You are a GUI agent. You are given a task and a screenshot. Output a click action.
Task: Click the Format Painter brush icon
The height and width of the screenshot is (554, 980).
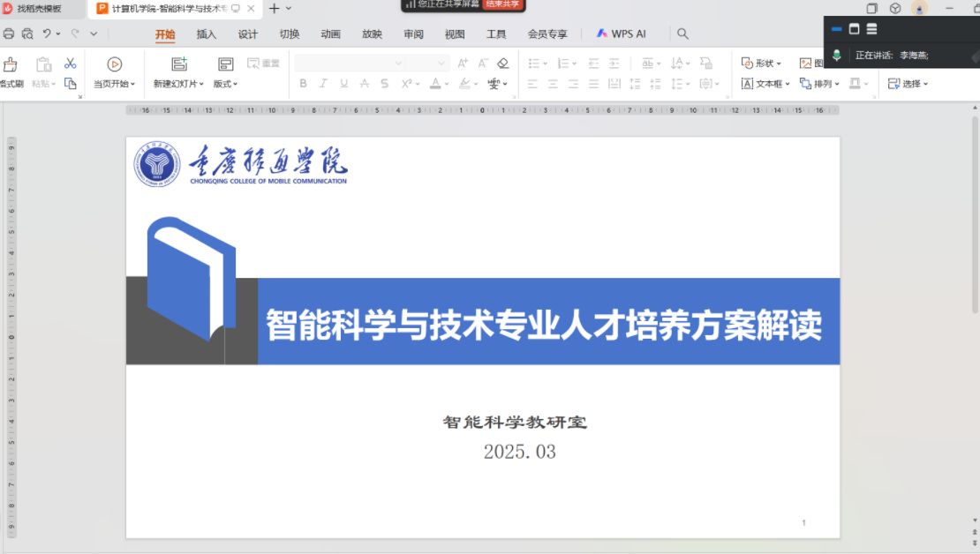tap(11, 64)
